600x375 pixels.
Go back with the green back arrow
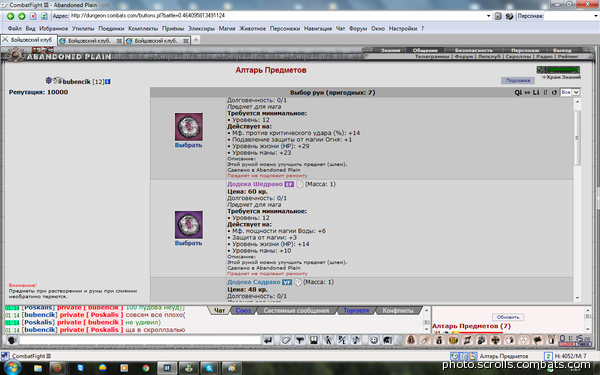point(10,16)
